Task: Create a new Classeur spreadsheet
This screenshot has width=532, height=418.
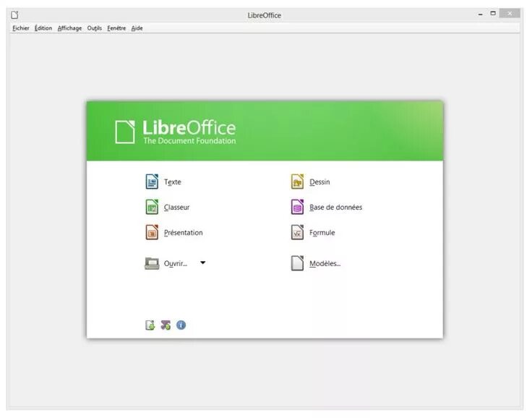Action: 176,207
